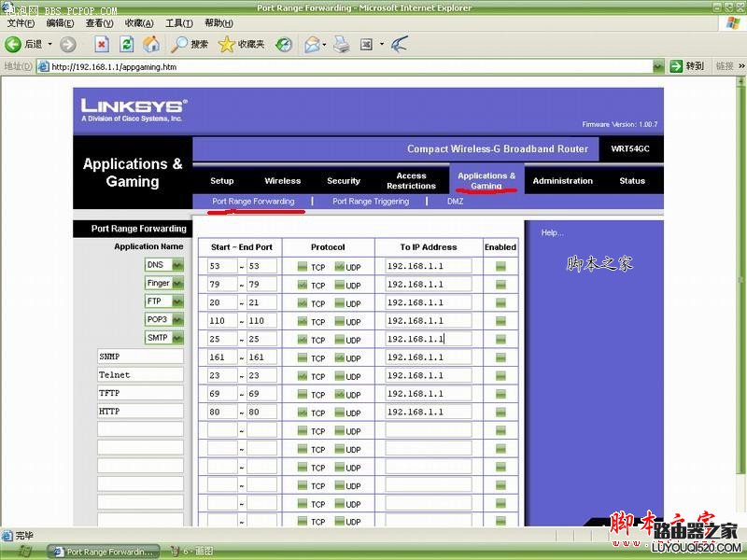This screenshot has width=747, height=560.
Task: Open the Access Restrictions tab
Action: (411, 181)
